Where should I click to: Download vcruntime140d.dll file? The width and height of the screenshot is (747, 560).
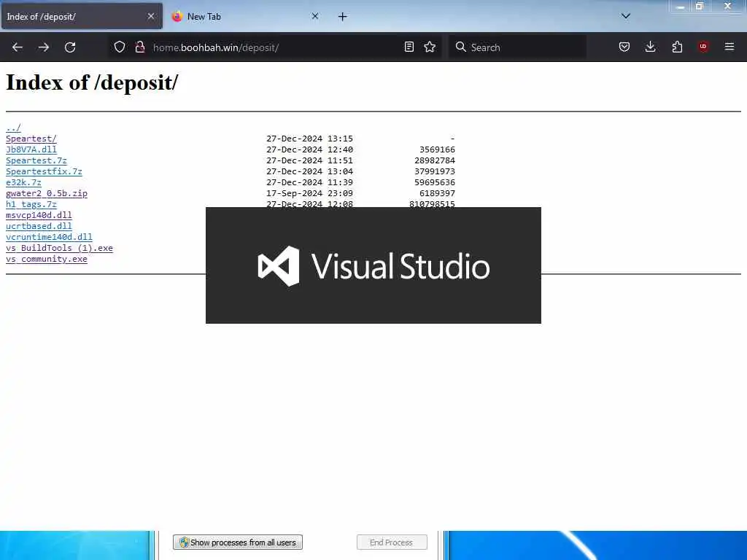coord(49,237)
